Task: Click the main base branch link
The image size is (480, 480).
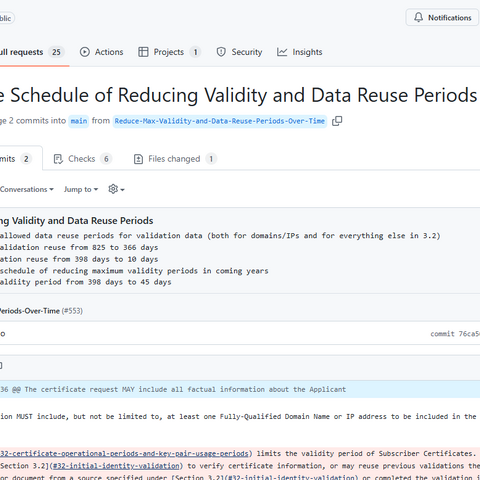Action: 79,121
